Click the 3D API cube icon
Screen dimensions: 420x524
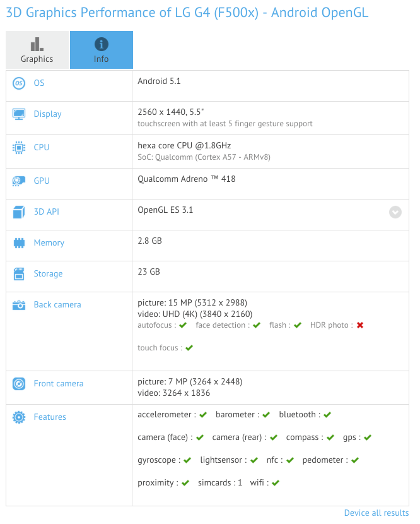coord(19,212)
